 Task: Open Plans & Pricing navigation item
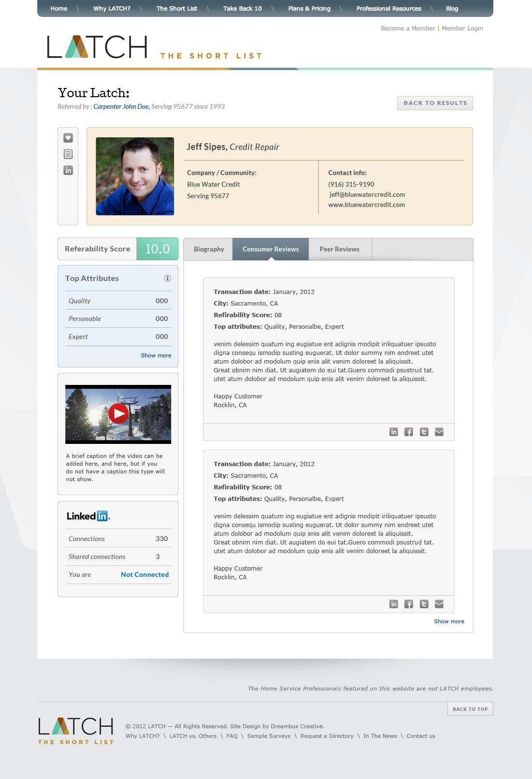pyautogui.click(x=310, y=8)
